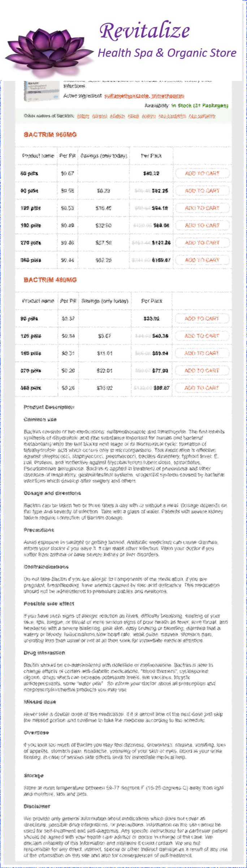Open the sulfamethoxazole trimethoprim ingredient link
Image resolution: width=247 pixels, height=868 pixels.
point(144,96)
